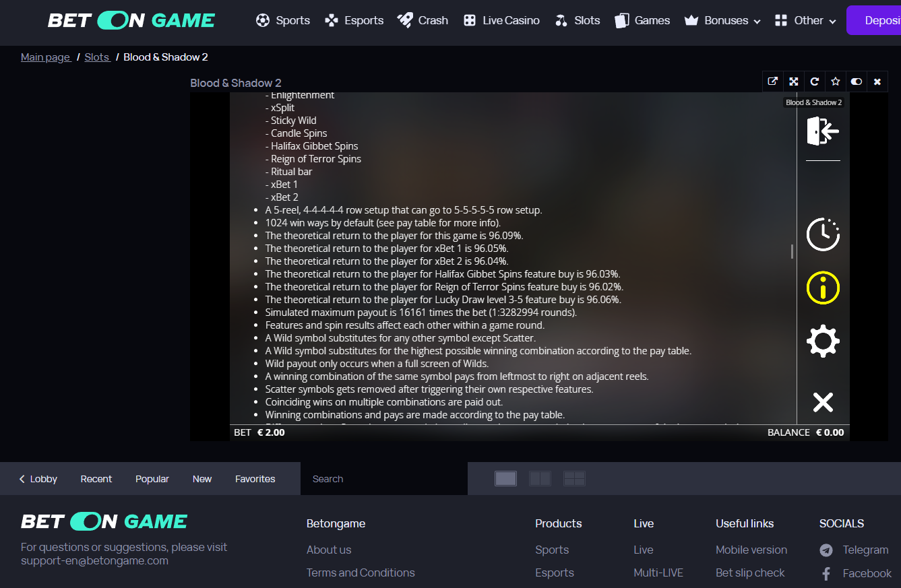
Task: Click the BET € 2.00 amount
Action: tap(259, 432)
